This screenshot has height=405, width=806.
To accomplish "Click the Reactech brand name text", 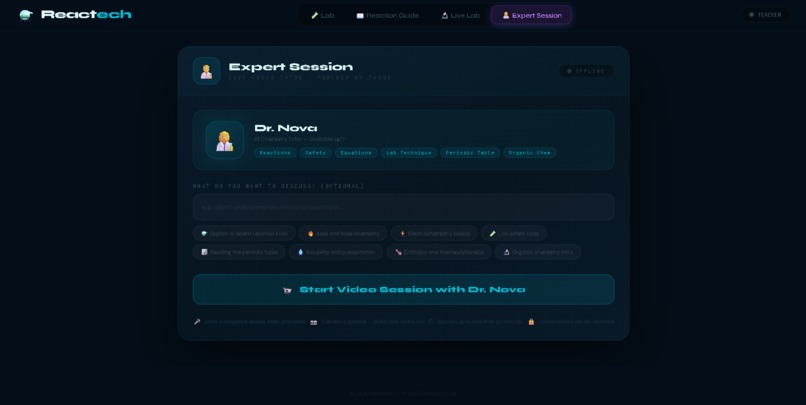I will tap(86, 14).
